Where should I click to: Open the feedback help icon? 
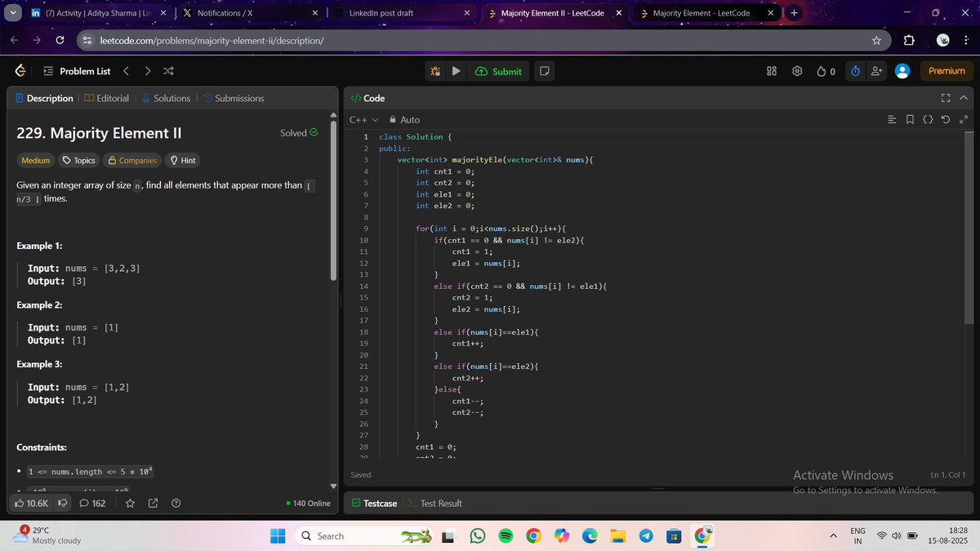(x=176, y=504)
